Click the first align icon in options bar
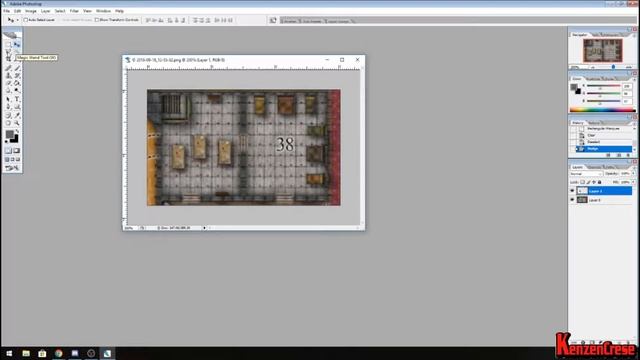 pyautogui.click(x=148, y=20)
